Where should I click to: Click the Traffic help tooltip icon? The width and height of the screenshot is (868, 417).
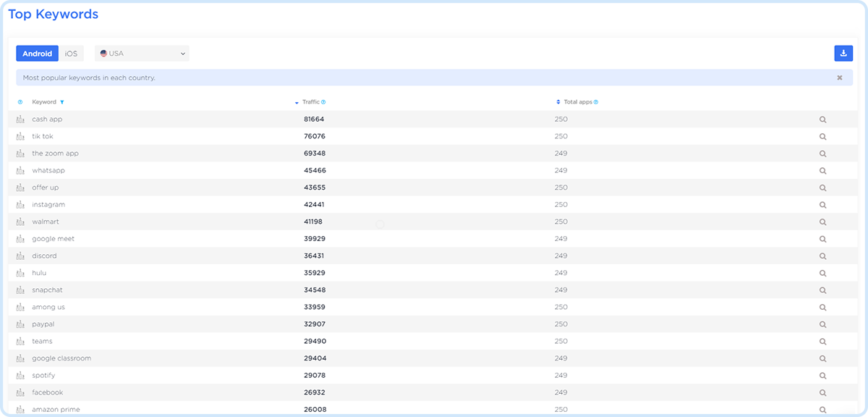(x=323, y=102)
